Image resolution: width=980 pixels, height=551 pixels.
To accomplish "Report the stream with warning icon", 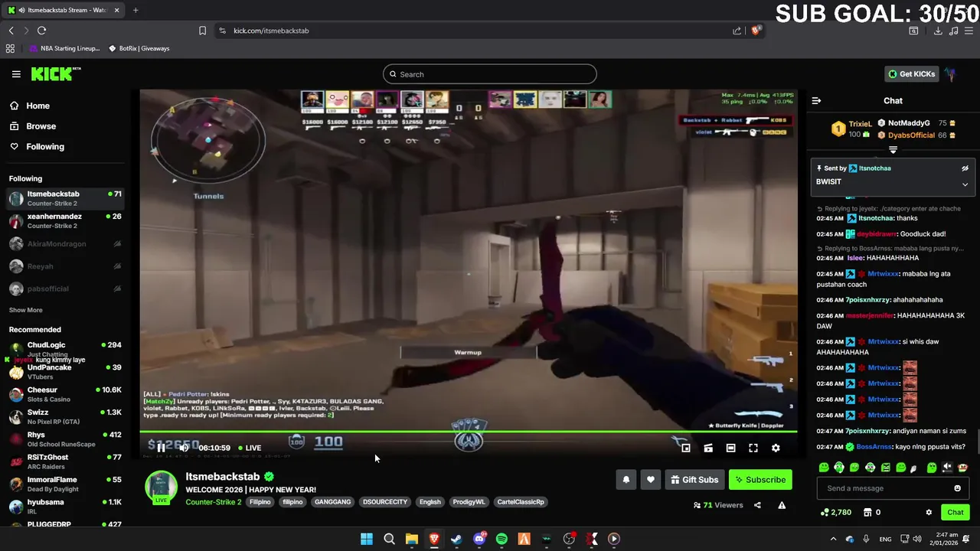I will tap(782, 505).
